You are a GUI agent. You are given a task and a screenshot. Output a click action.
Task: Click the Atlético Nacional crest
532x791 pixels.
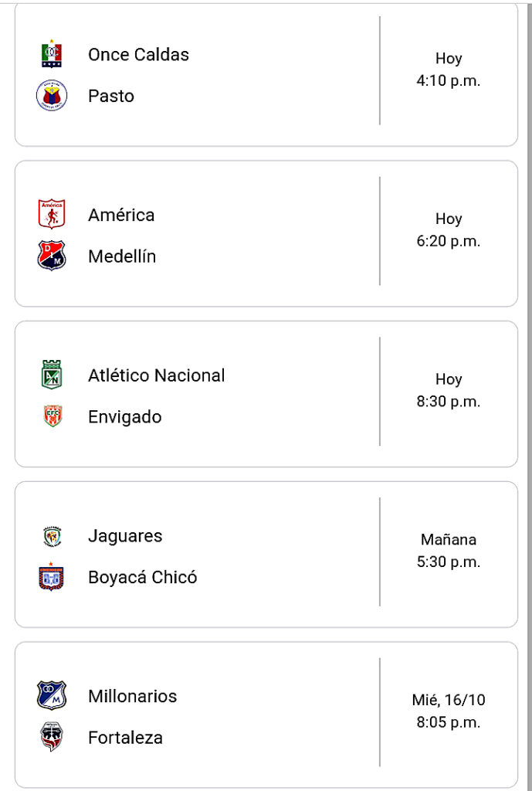(52, 375)
